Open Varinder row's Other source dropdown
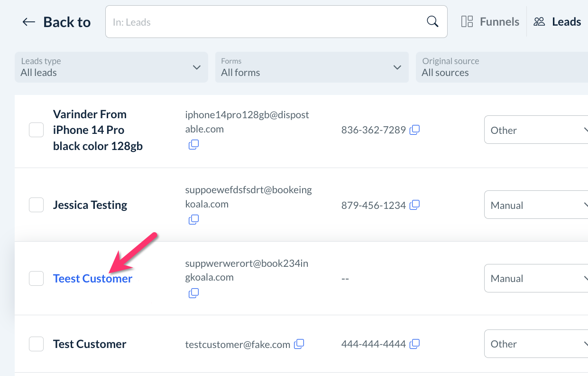Viewport: 588px width, 376px height. pos(536,130)
